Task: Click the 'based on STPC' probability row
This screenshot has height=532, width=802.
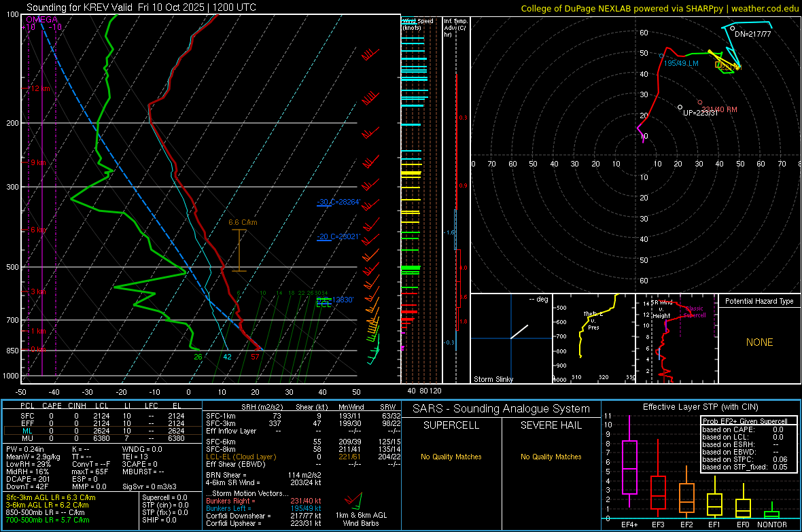Action: point(745,459)
